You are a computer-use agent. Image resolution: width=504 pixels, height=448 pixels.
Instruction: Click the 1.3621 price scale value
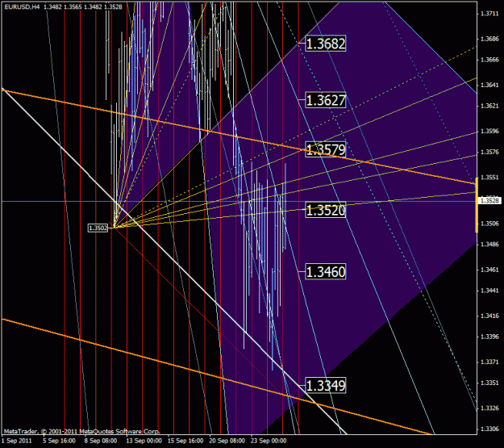489,106
